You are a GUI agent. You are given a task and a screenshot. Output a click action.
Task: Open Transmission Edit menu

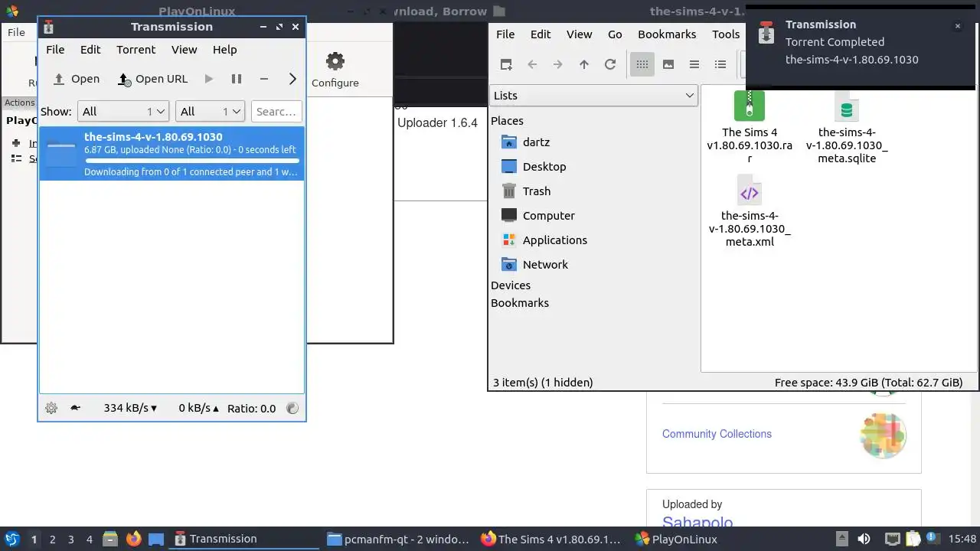point(90,49)
